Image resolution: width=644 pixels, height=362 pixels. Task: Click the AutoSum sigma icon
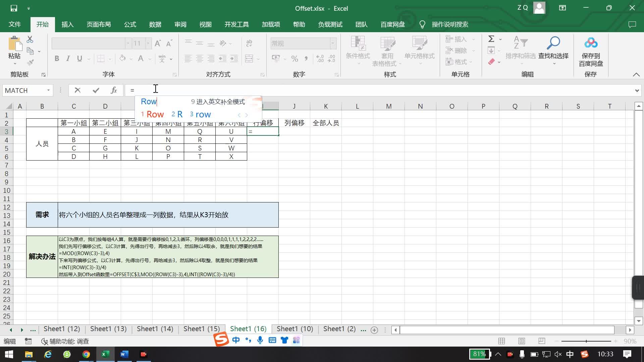(491, 39)
